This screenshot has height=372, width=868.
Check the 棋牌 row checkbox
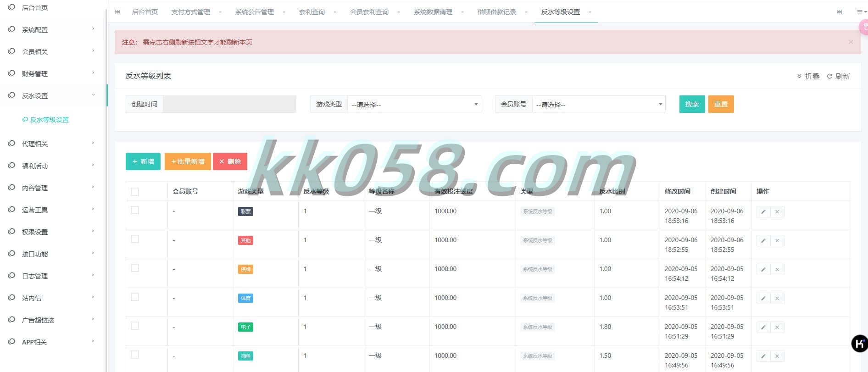[135, 268]
